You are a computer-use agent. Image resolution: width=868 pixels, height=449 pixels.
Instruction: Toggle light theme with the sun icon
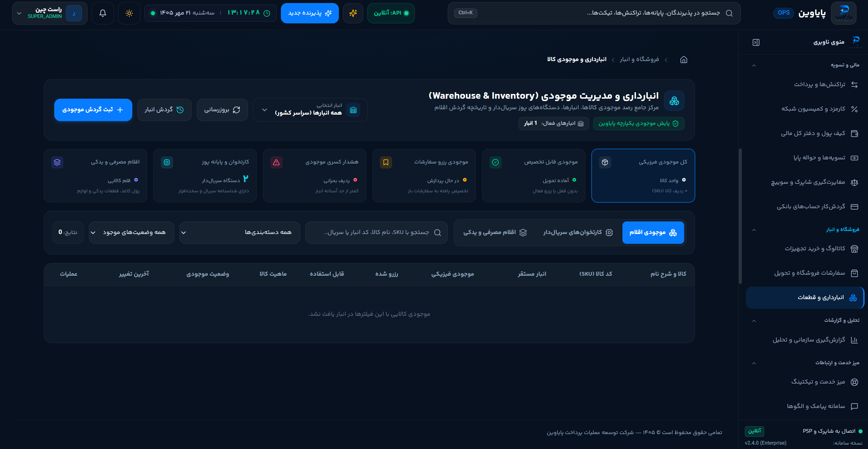pyautogui.click(x=129, y=13)
